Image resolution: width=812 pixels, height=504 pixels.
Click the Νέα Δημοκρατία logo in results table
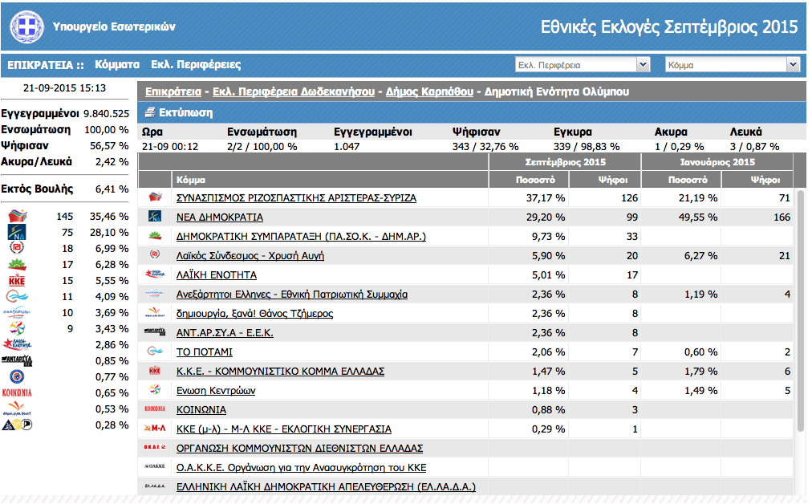156,217
